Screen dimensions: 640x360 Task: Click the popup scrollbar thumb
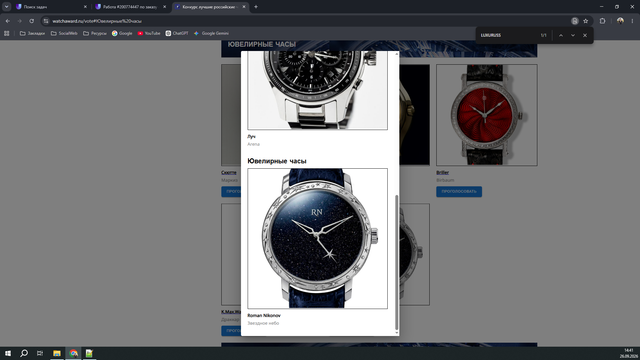[x=396, y=262]
